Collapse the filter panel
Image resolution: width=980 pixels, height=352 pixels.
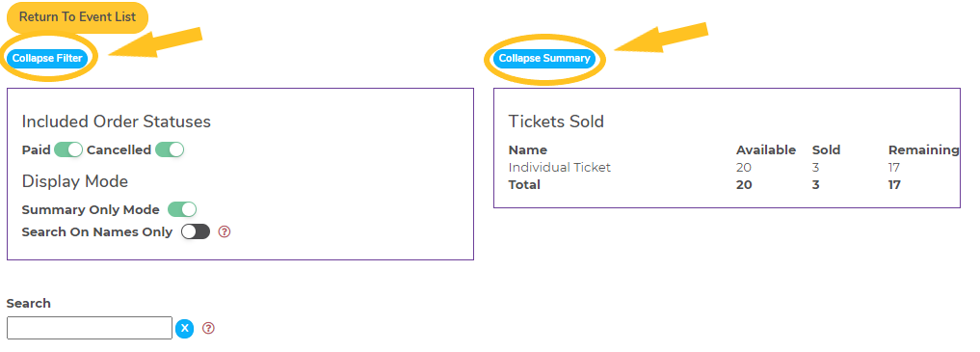47,58
